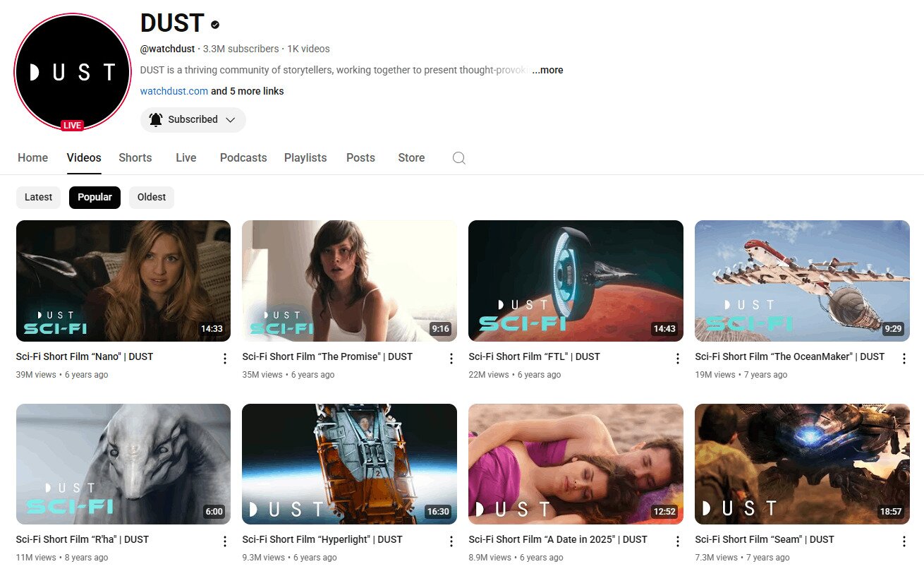This screenshot has width=924, height=576.
Task: Select the Videos tab
Action: click(x=84, y=157)
